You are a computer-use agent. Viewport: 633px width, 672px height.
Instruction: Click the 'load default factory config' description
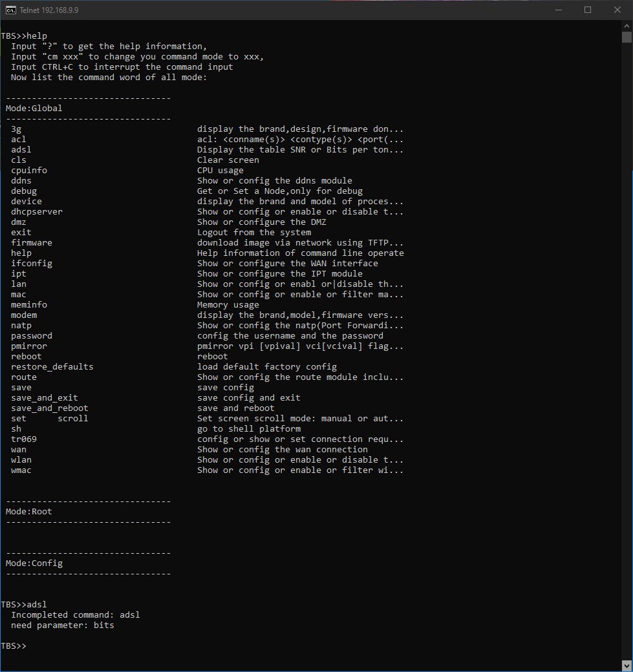click(267, 367)
